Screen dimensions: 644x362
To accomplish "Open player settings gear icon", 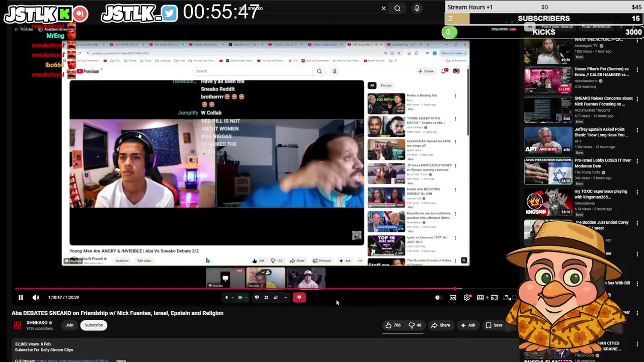I will 467,298.
